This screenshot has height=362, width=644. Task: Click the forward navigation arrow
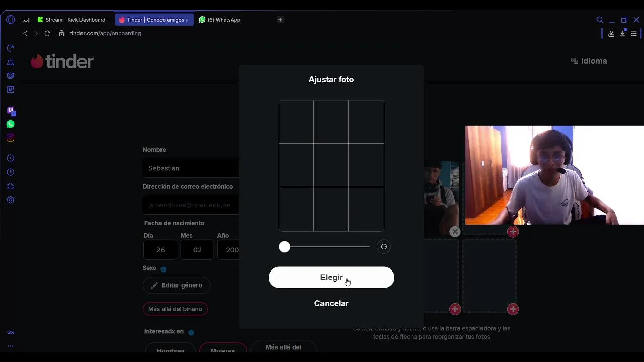coord(36,33)
